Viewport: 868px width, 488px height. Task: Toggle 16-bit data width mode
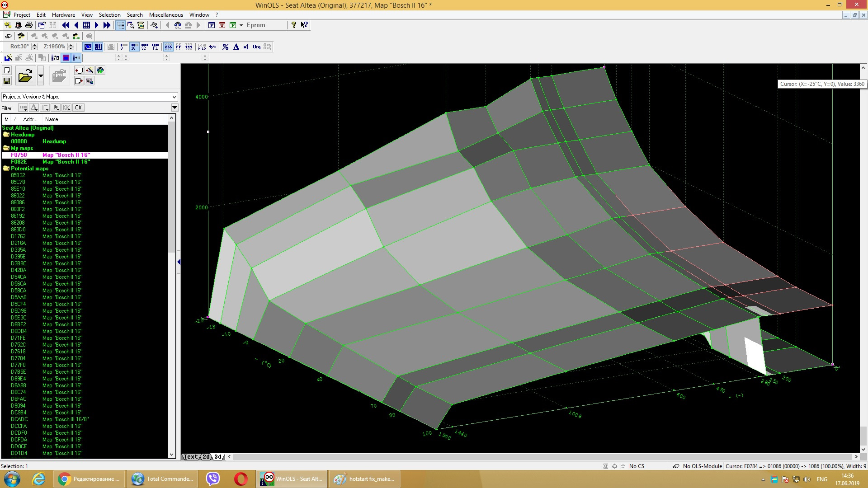coord(134,47)
